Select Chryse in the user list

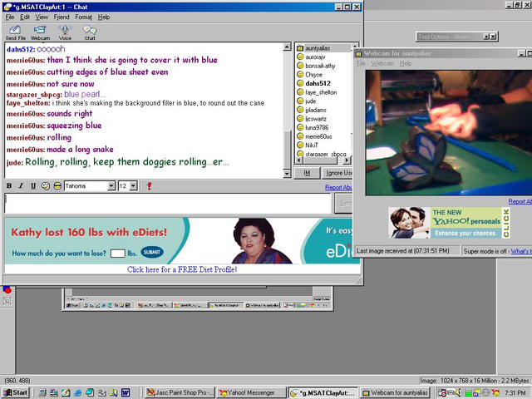(x=313, y=75)
